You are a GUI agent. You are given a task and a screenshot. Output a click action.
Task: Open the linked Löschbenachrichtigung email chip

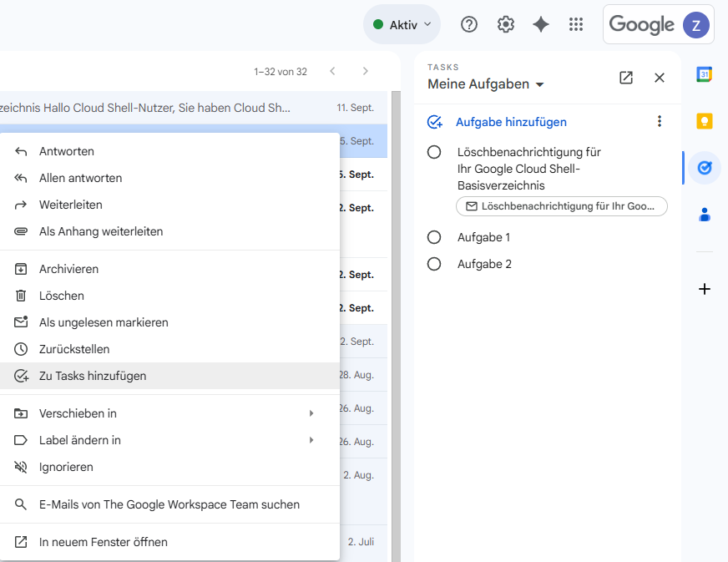tap(561, 206)
